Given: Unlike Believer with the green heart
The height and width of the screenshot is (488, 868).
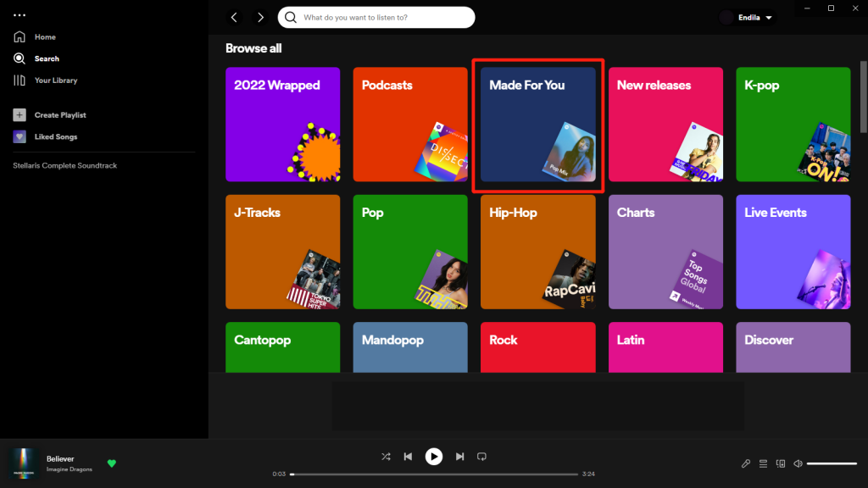Looking at the screenshot, I should (112, 463).
